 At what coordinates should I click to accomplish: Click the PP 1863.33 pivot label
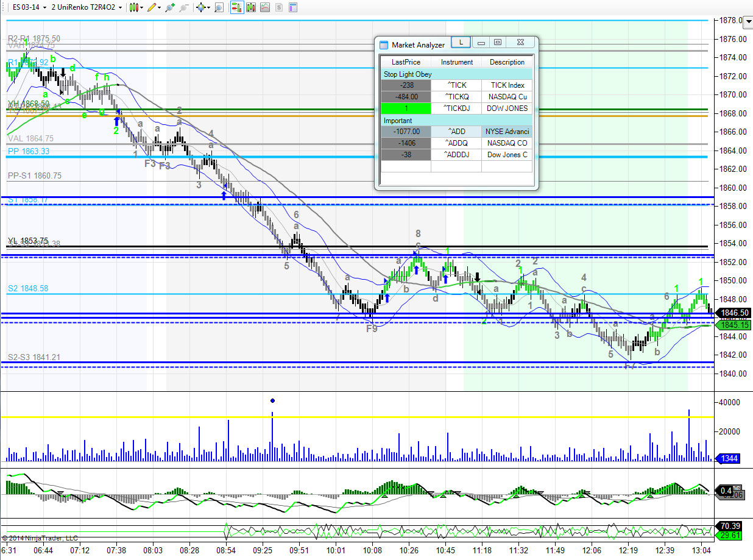pos(29,152)
